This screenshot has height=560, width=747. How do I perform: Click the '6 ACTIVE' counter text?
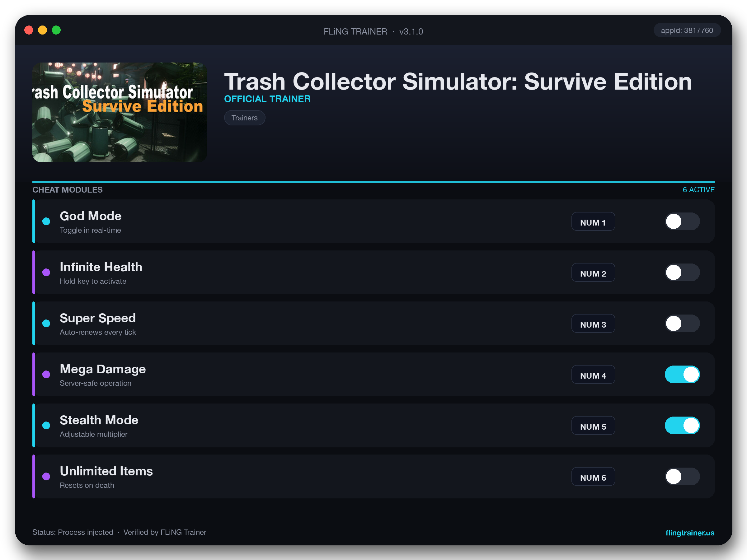698,190
